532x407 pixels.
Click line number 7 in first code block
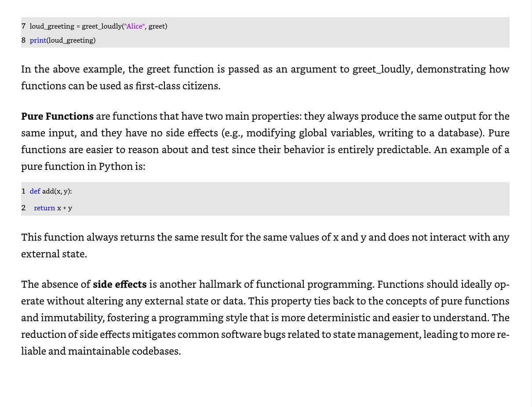[x=23, y=26]
